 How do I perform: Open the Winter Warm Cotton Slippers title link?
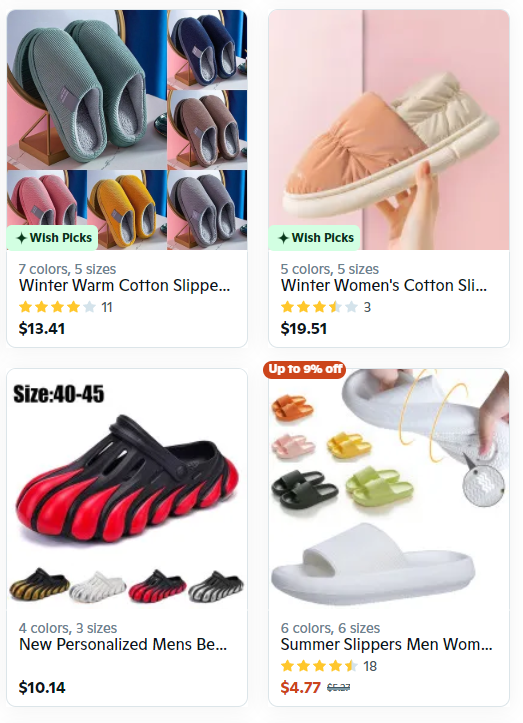tap(125, 285)
